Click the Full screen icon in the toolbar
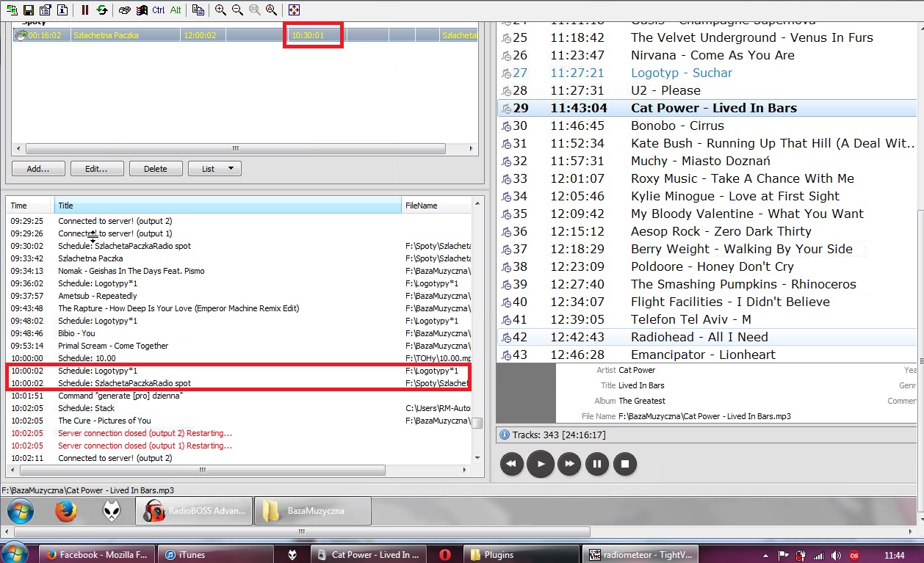 (x=294, y=10)
